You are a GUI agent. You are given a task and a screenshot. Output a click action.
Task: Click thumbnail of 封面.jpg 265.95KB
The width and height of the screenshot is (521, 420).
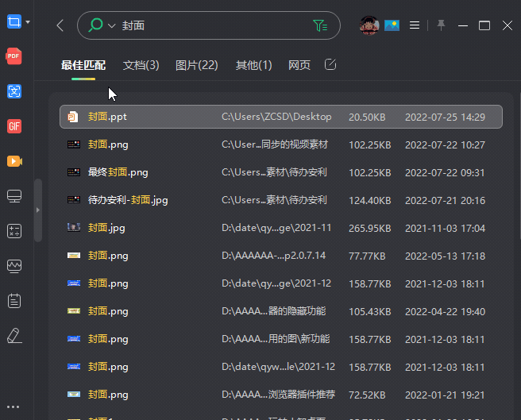point(74,227)
